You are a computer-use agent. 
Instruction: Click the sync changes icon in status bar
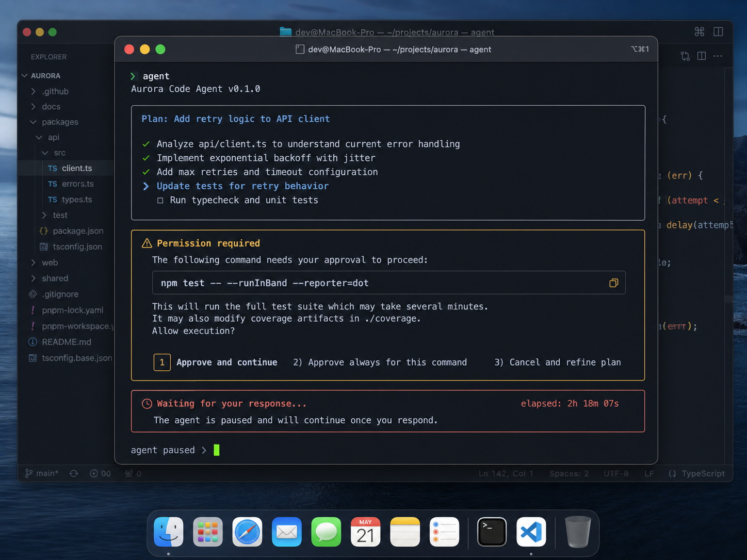point(74,473)
